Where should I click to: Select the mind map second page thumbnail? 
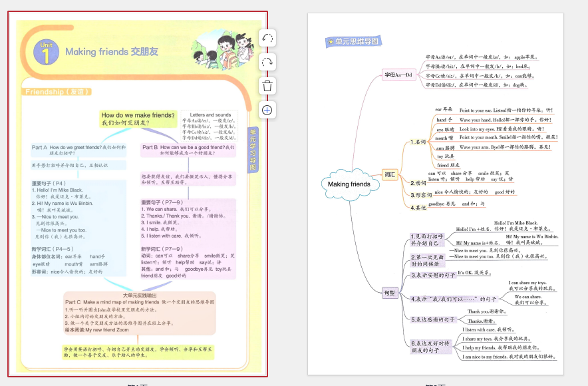(434, 194)
